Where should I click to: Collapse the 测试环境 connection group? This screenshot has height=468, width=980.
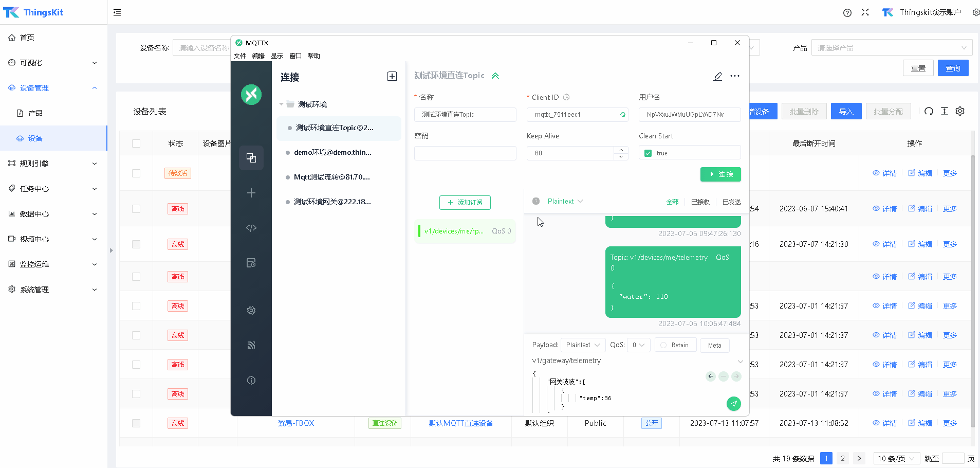click(281, 104)
